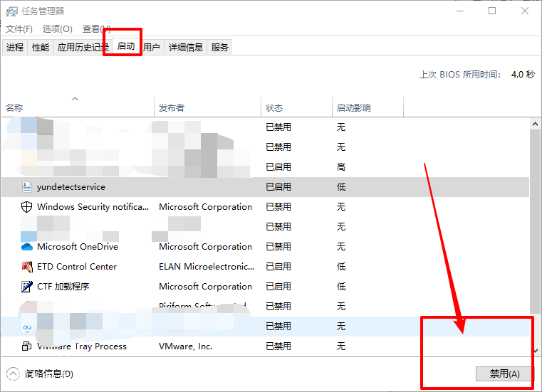Click the VMware Tray Process icon
Screen dimensions: 542x392
click(x=26, y=346)
